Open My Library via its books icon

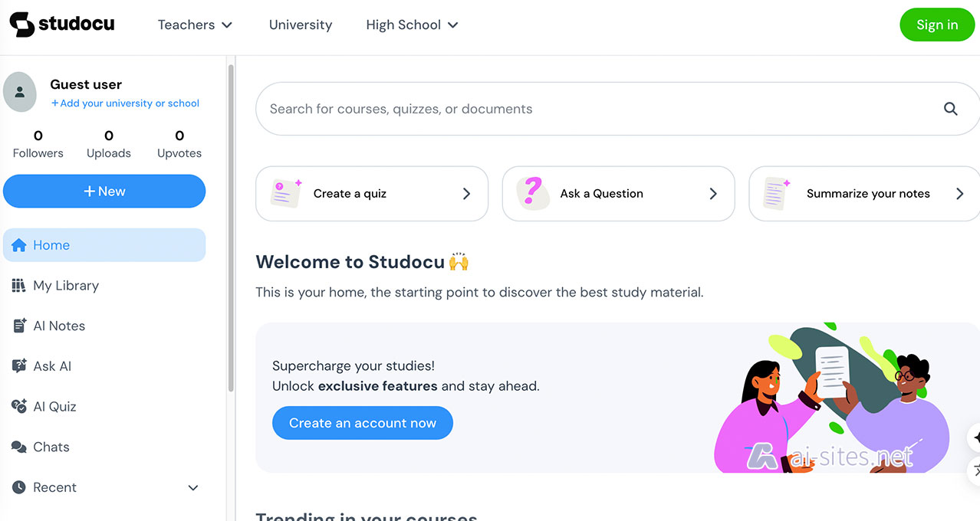coord(18,286)
